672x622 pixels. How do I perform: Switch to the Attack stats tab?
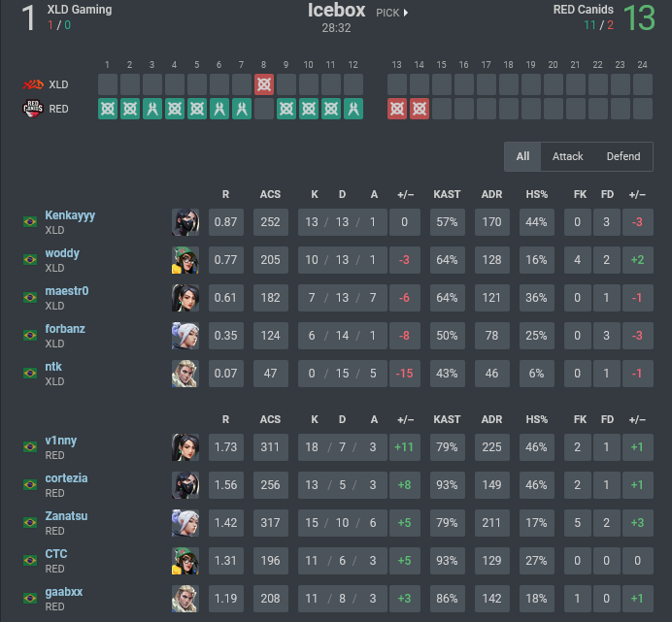tap(567, 156)
